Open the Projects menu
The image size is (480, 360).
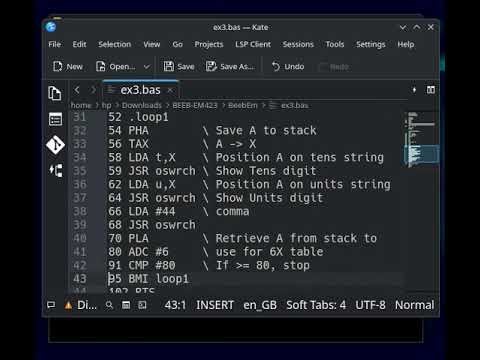tap(209, 44)
